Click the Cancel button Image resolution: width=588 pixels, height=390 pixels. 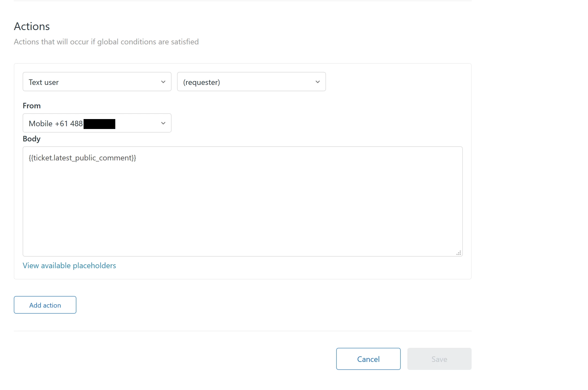click(368, 359)
